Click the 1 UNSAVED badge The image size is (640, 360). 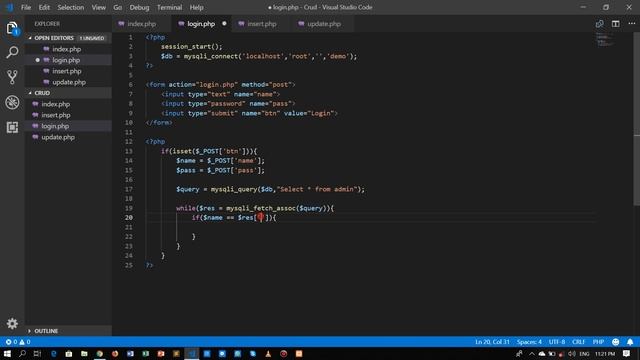[x=92, y=38]
